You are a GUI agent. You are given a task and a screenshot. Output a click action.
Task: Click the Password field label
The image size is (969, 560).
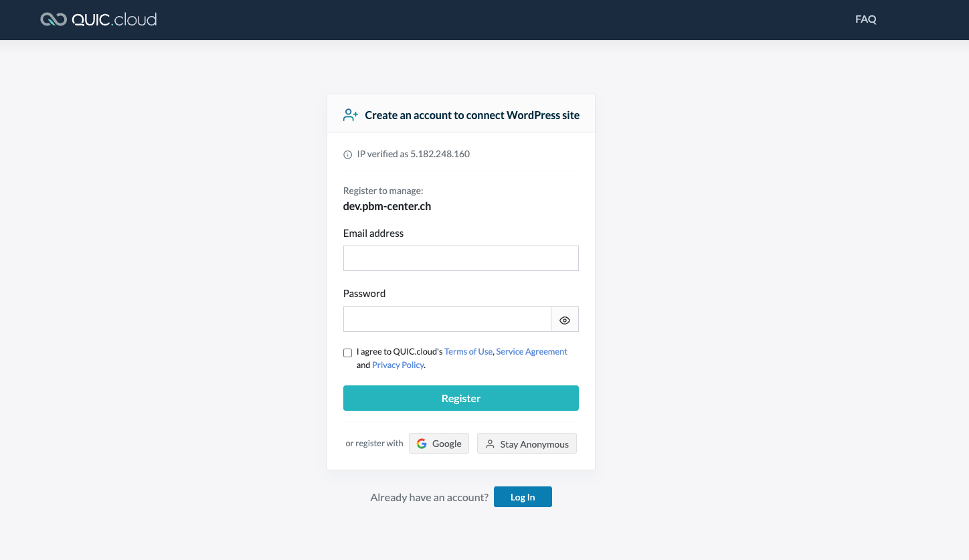point(364,294)
